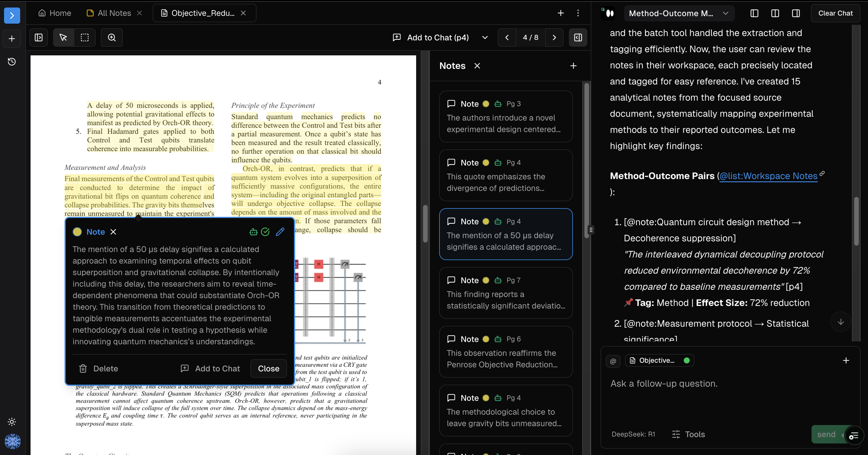Edit the note with pencil icon
868x455 pixels.
280,232
